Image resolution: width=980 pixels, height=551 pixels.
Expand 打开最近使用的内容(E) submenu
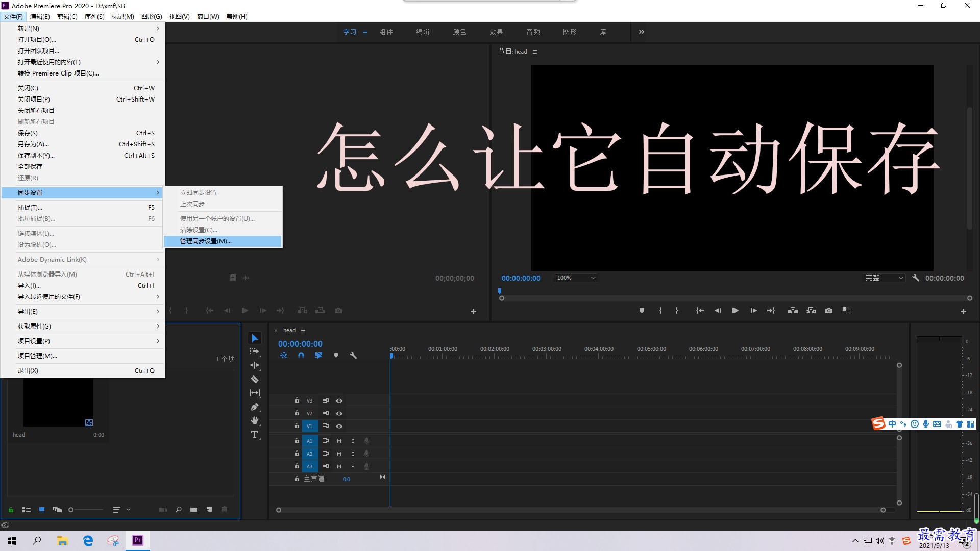point(83,62)
